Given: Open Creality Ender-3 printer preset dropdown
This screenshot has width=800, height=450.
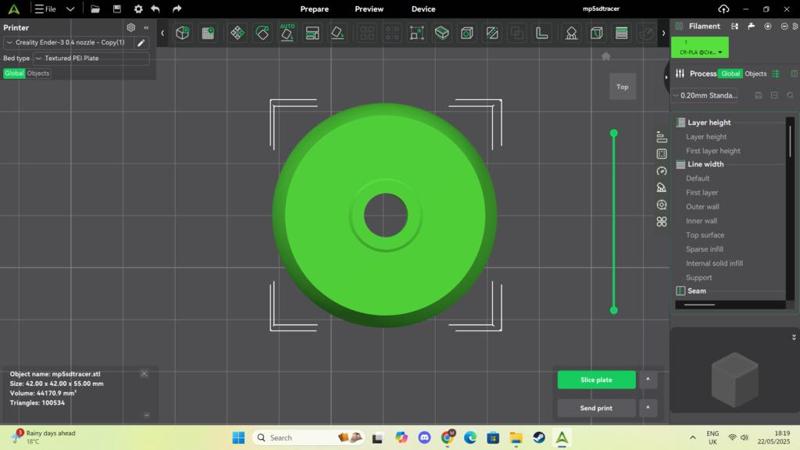Looking at the screenshot, I should click(68, 43).
